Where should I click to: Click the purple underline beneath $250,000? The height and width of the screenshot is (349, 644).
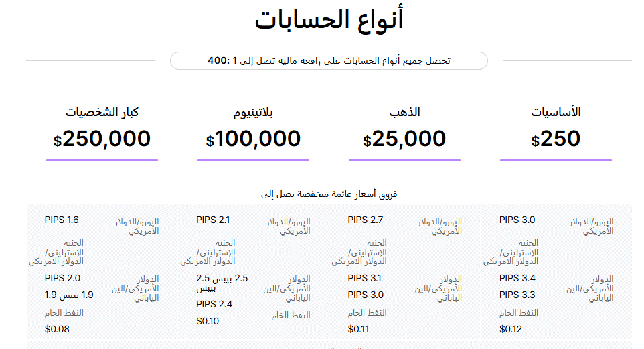[x=102, y=160]
